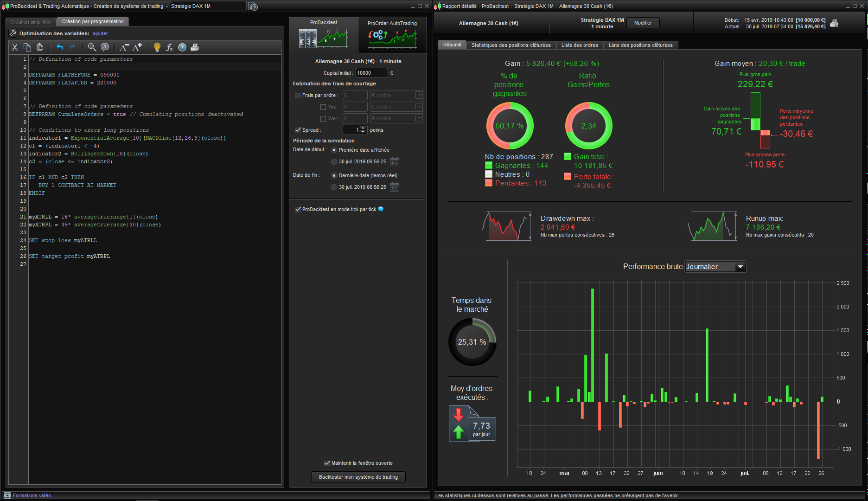The height and width of the screenshot is (501, 868).
Task: Open calendar picker for start date
Action: tap(395, 161)
